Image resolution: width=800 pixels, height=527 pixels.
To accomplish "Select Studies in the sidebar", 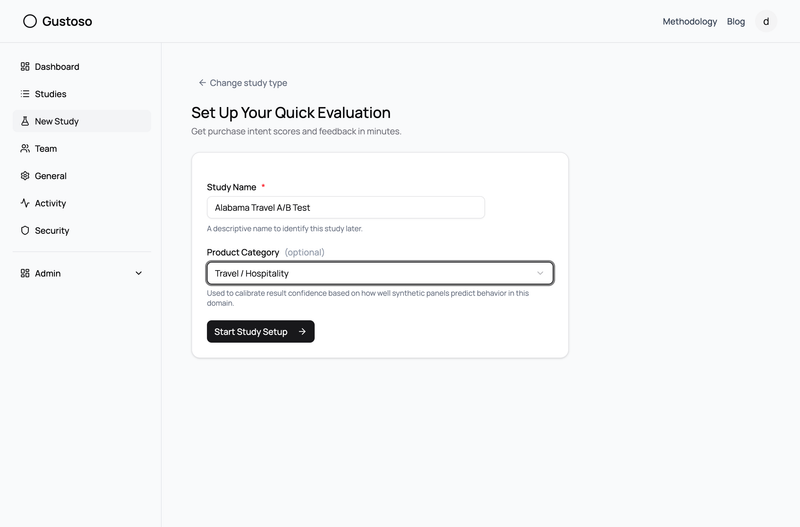I will (x=50, y=94).
